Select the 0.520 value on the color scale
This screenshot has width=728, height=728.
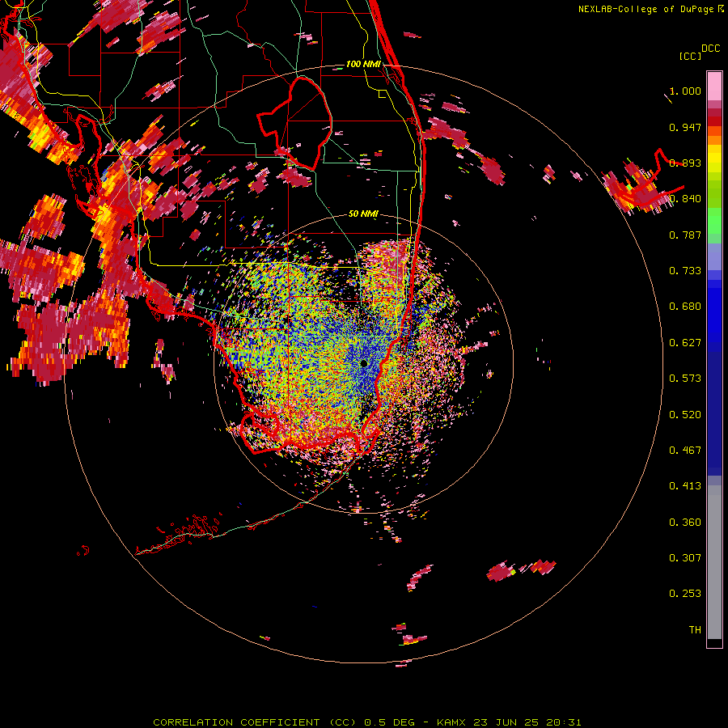[x=685, y=415]
